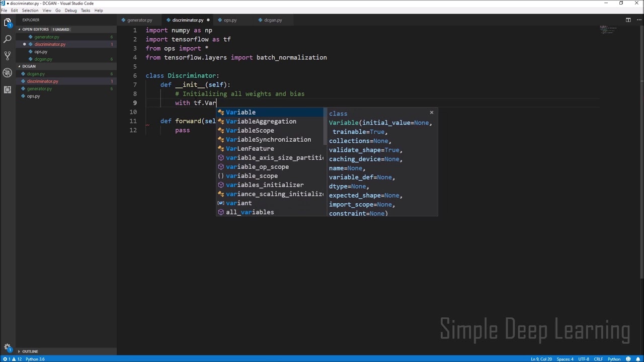Click the code minimap preview
This screenshot has width=644, height=362.
pos(608,29)
